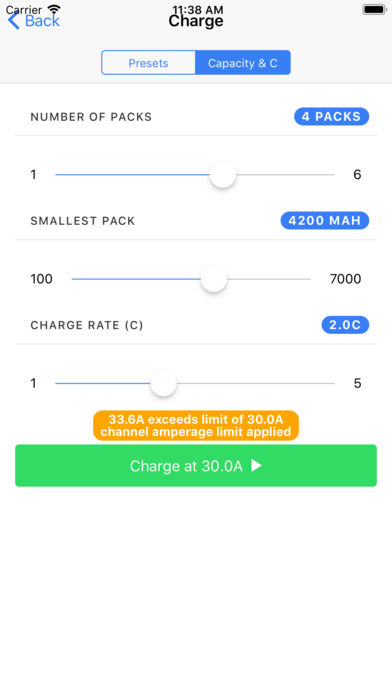Click the maximum value 7000 label
This screenshot has height=696, width=392.
click(345, 279)
